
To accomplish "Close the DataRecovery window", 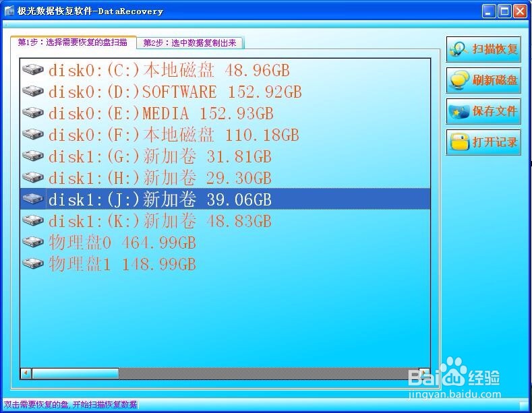I will coord(520,11).
